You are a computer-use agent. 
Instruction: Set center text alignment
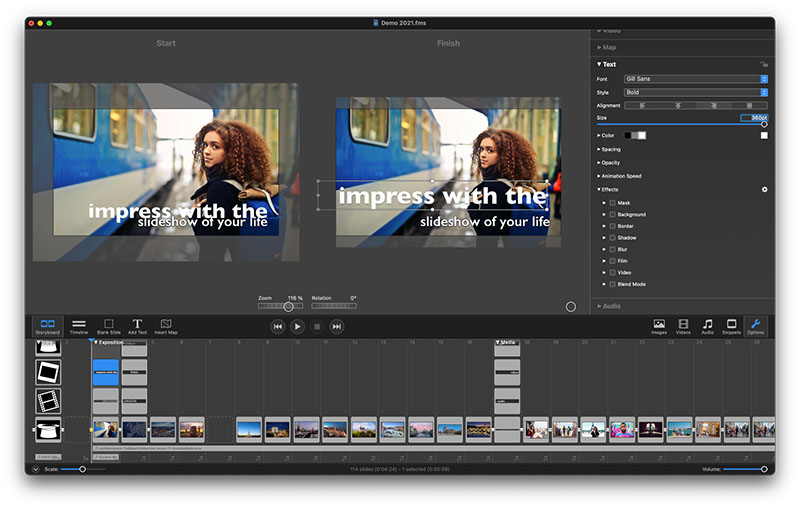pyautogui.click(x=678, y=106)
